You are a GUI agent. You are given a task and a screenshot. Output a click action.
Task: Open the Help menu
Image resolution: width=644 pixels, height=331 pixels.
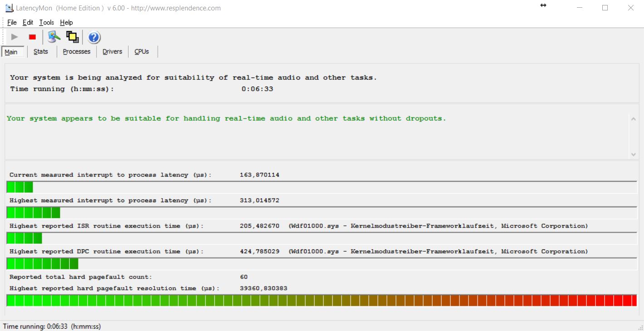pyautogui.click(x=66, y=22)
